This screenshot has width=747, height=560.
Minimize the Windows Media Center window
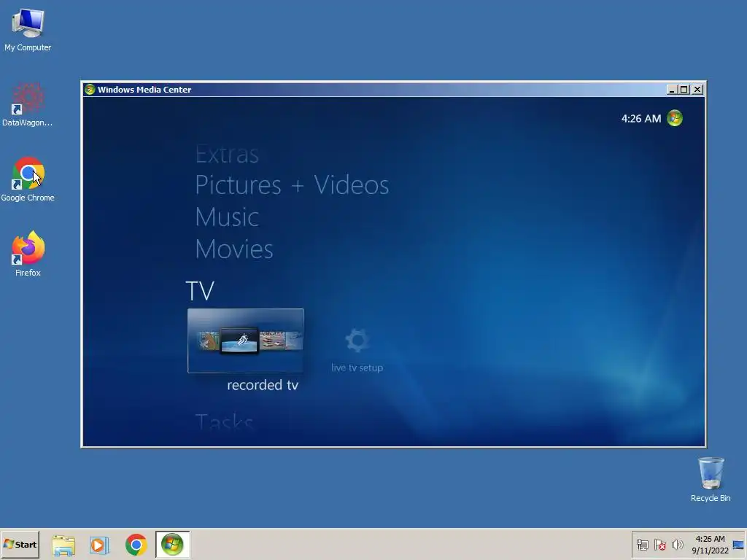[x=672, y=90]
